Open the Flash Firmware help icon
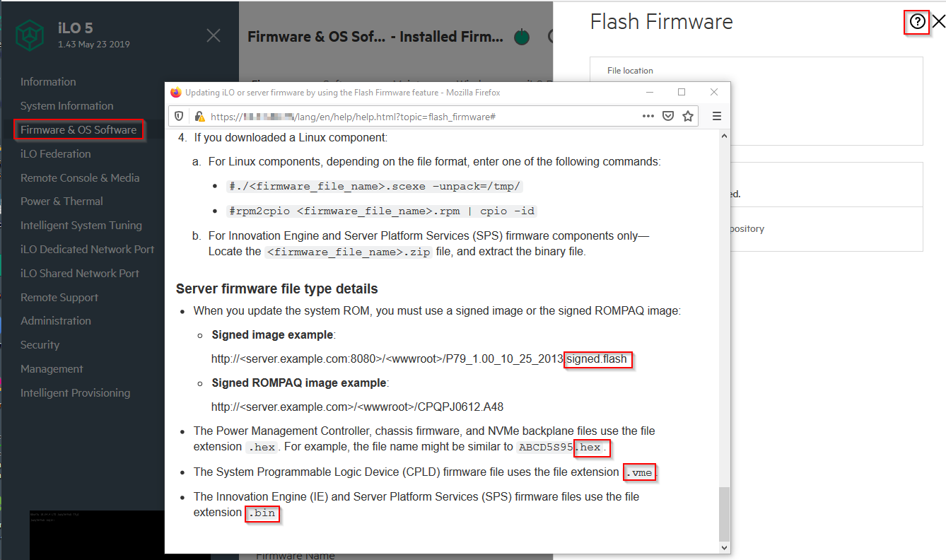The width and height of the screenshot is (946, 560). click(x=917, y=22)
